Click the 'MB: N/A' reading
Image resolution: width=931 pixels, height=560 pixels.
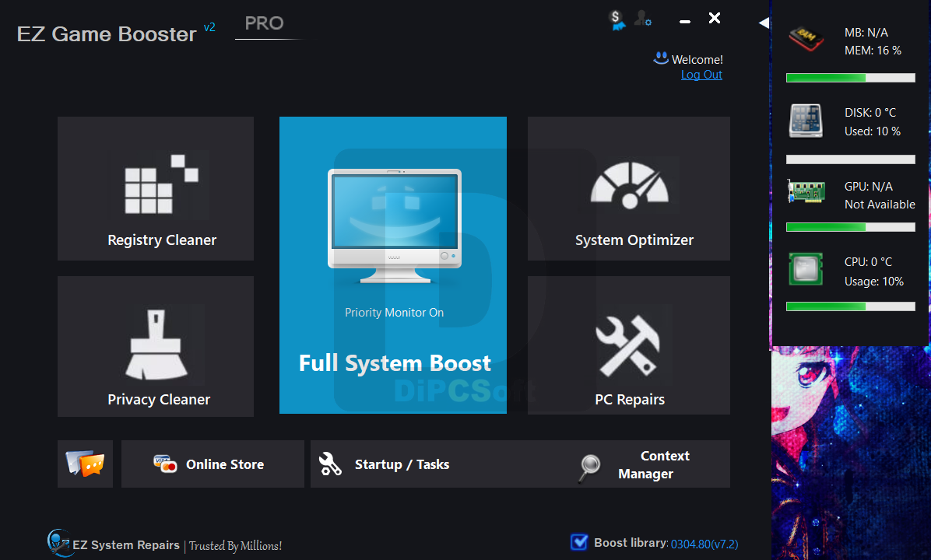(x=866, y=33)
